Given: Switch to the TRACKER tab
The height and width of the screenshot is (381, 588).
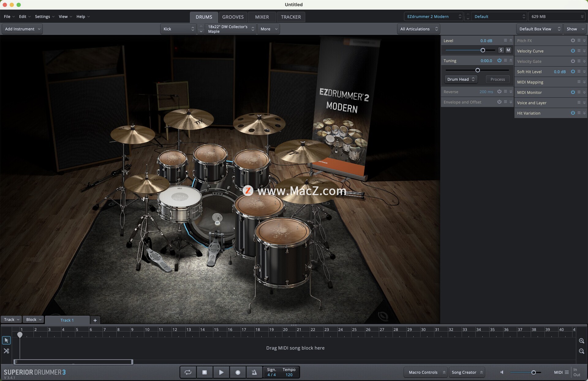Looking at the screenshot, I should pyautogui.click(x=291, y=17).
